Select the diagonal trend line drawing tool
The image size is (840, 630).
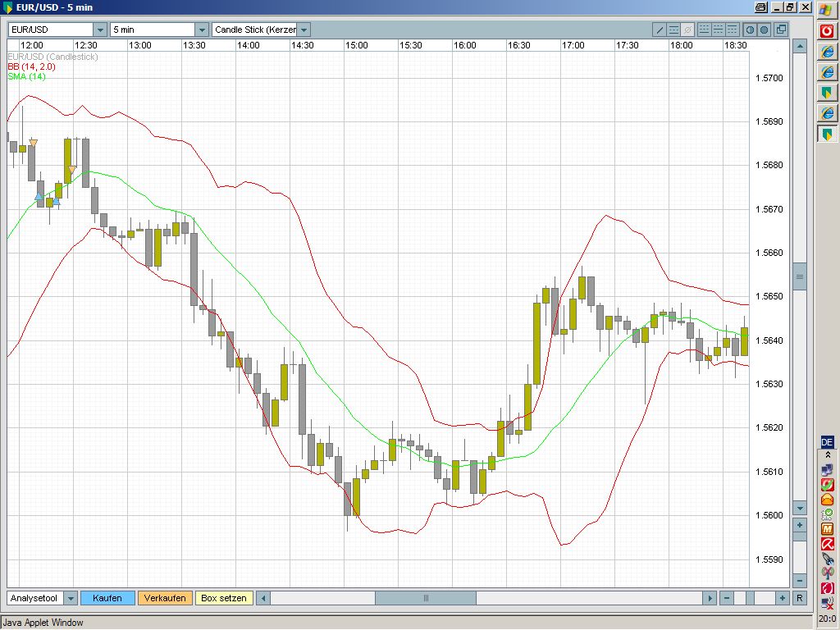click(x=660, y=30)
